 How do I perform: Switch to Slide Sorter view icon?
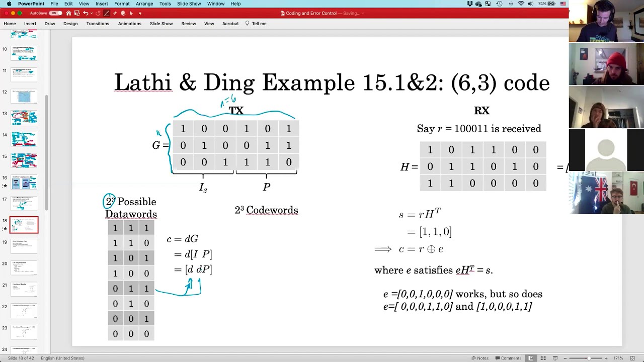tap(543, 358)
